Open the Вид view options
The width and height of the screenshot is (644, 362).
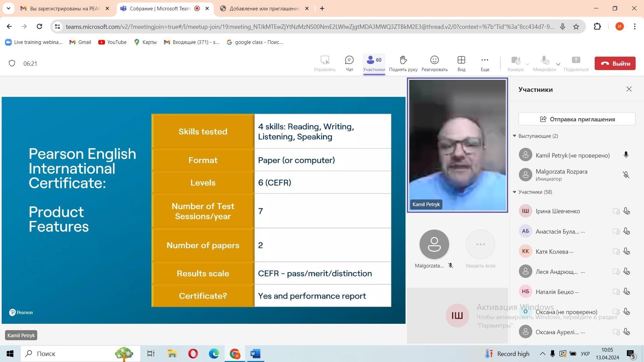pyautogui.click(x=461, y=63)
